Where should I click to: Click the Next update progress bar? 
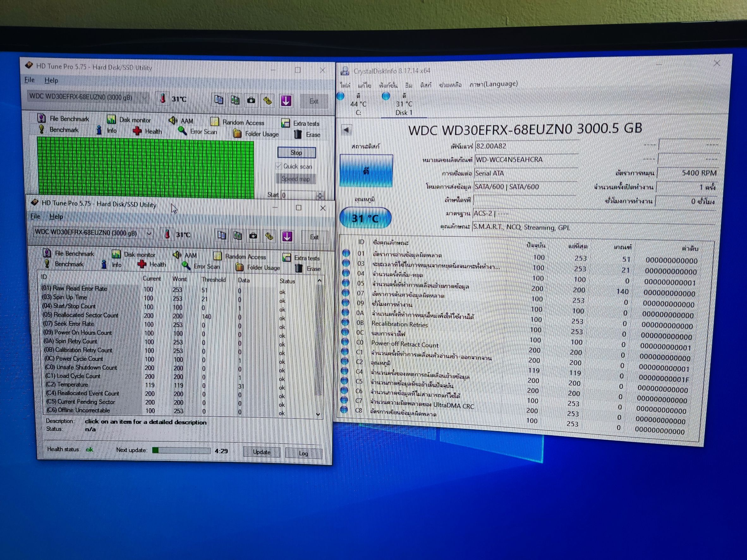[x=181, y=450]
